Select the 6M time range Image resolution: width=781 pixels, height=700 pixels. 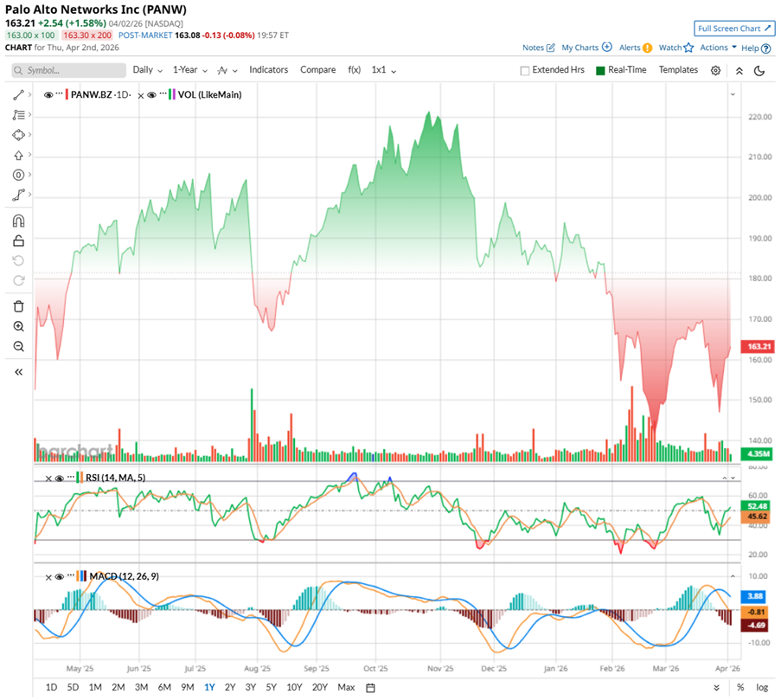164,688
